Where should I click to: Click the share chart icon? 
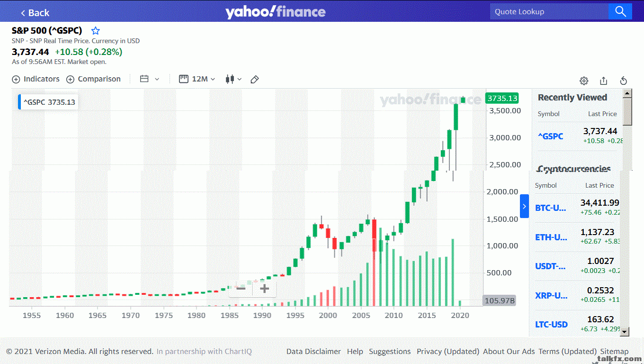[x=603, y=81]
